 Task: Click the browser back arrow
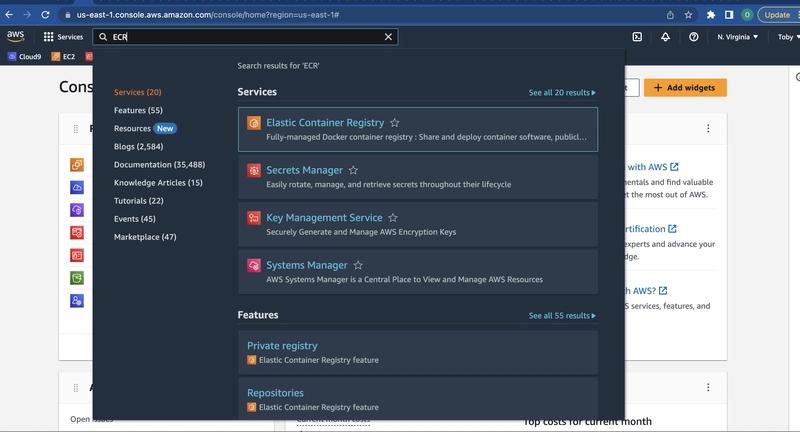point(9,15)
